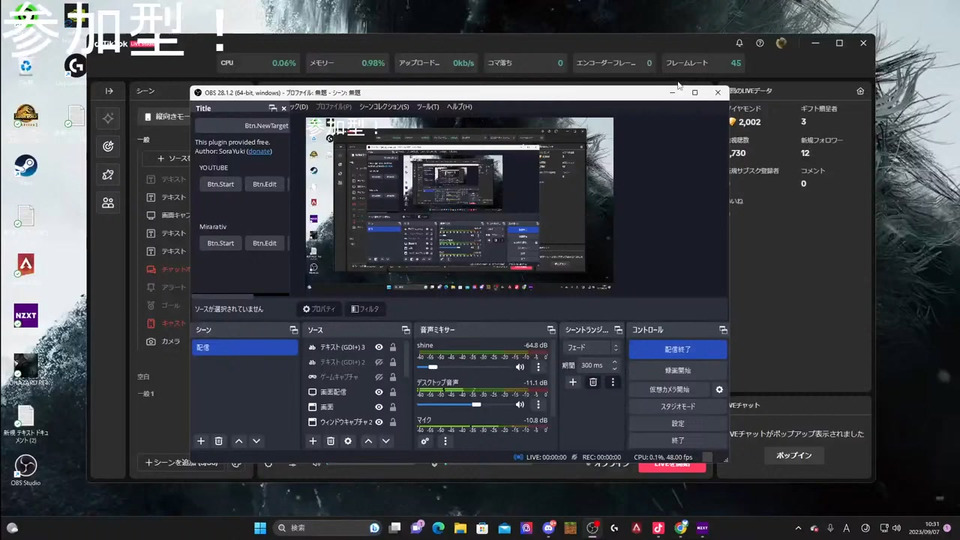Select 配信 scene in scenes list
Viewport: 960px width, 540px height.
click(x=245, y=347)
